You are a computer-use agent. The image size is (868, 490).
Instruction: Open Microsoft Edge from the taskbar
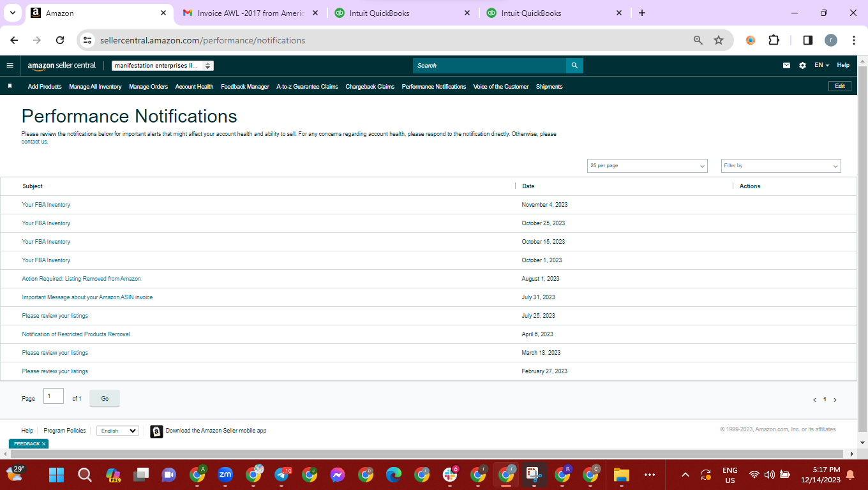tap(394, 475)
